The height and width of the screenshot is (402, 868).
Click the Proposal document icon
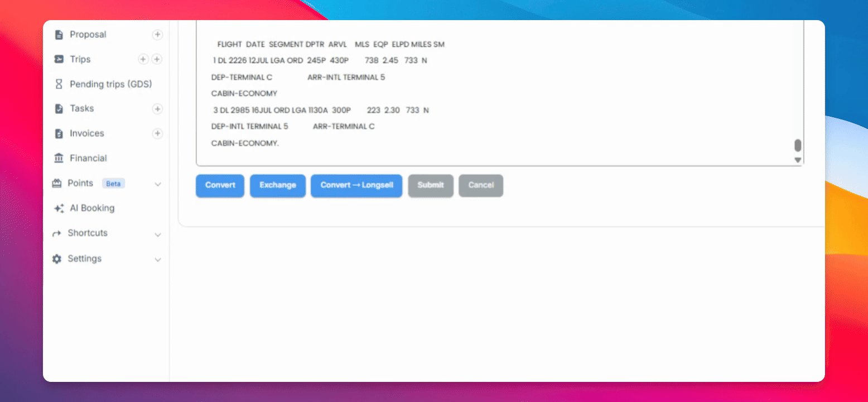pos(59,35)
